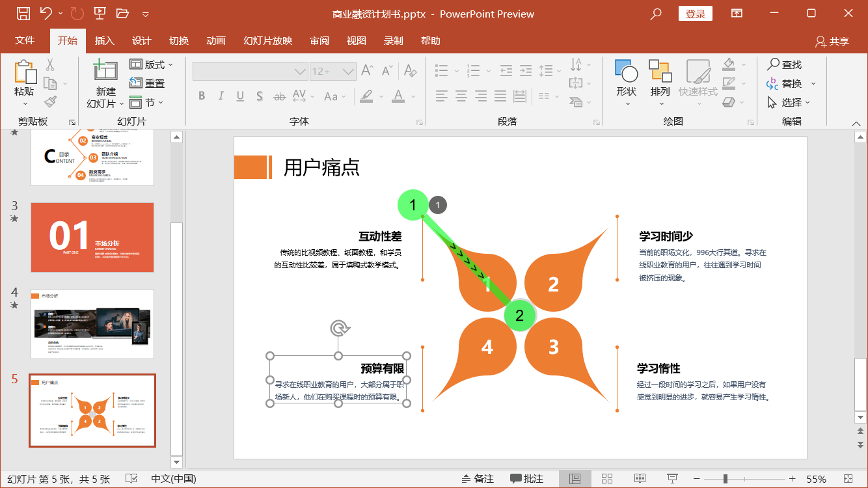Switch to Slide Sorter view icon
Image resolution: width=868 pixels, height=488 pixels.
click(606, 478)
